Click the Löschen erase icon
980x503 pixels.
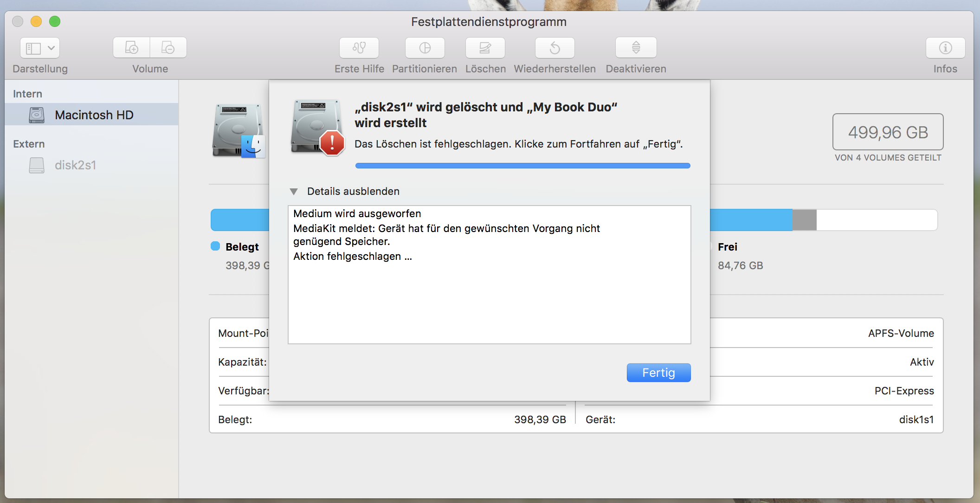(485, 48)
